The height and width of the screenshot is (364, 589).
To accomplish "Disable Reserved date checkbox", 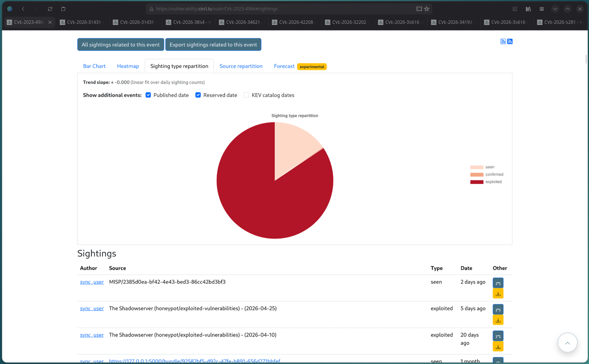I will [198, 95].
